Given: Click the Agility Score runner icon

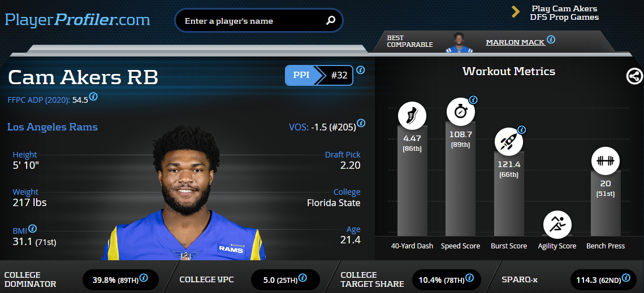Looking at the screenshot, I should (x=557, y=225).
